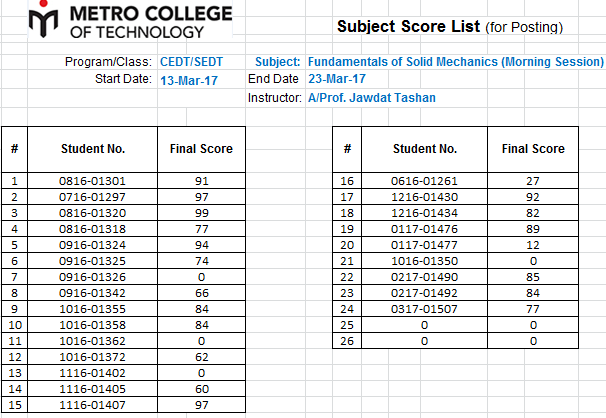606x418 pixels.
Task: Click row number 26 in right table
Action: point(347,341)
